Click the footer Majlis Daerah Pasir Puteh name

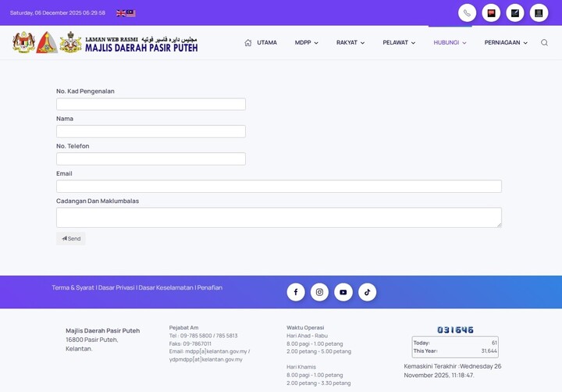(x=102, y=330)
